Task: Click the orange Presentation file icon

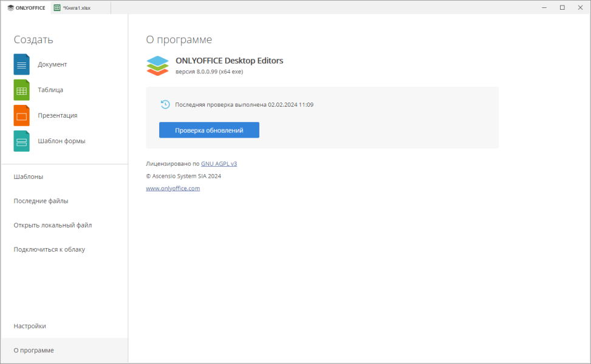Action: pos(21,115)
